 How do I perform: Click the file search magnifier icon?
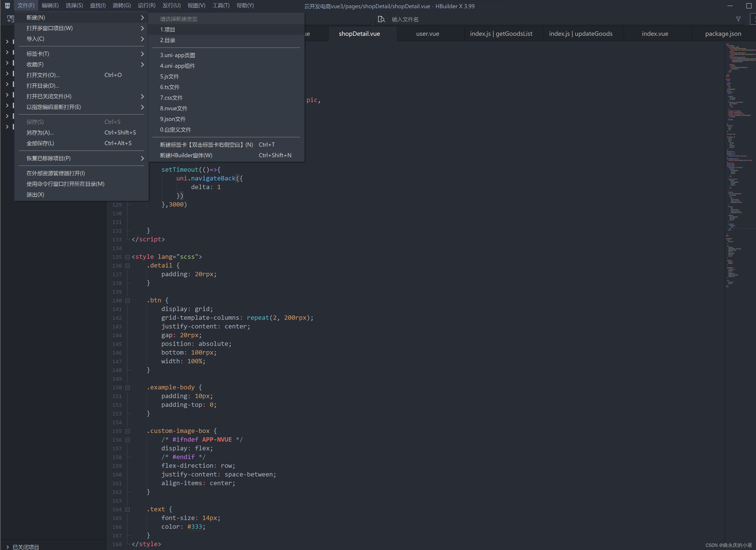click(x=381, y=19)
